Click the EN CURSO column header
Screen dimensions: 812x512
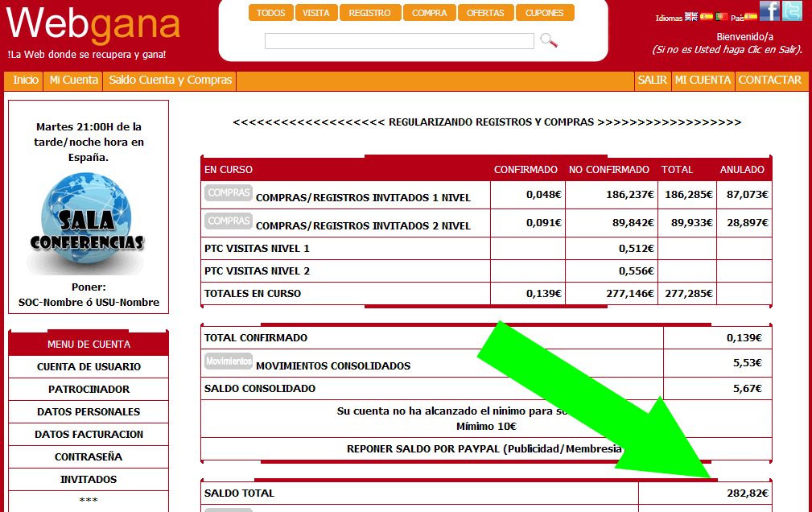(x=229, y=170)
